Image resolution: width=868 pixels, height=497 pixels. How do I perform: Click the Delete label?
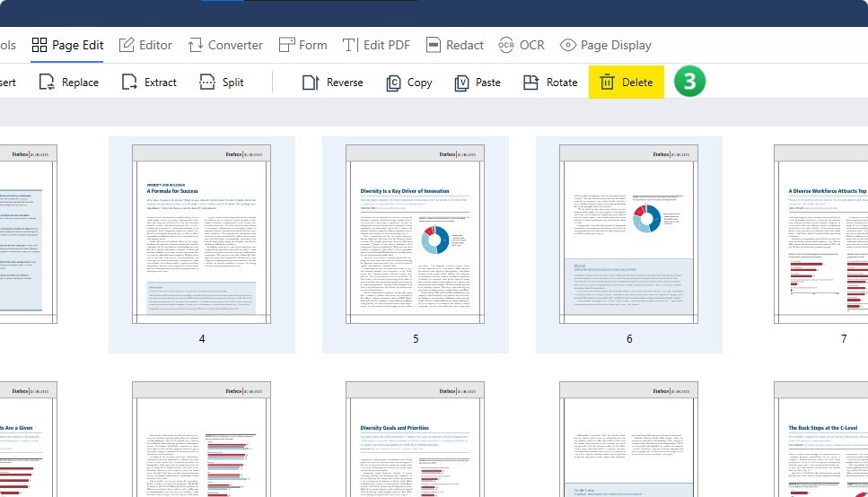(x=637, y=83)
